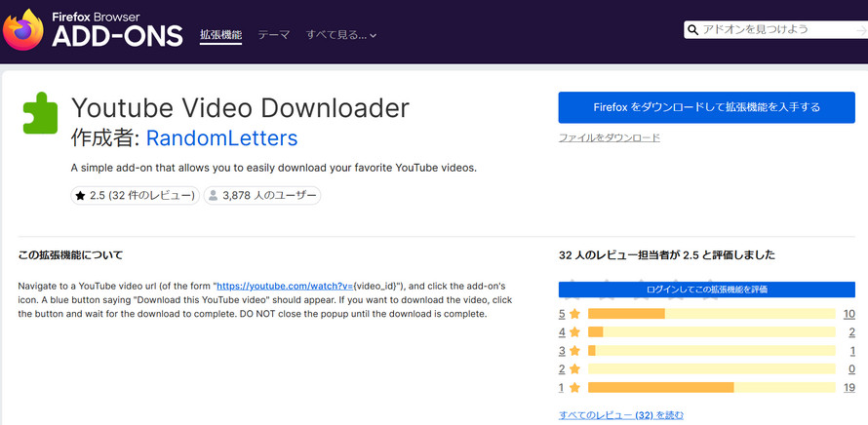Open the youtube.com/watch?v= link

tap(285, 287)
